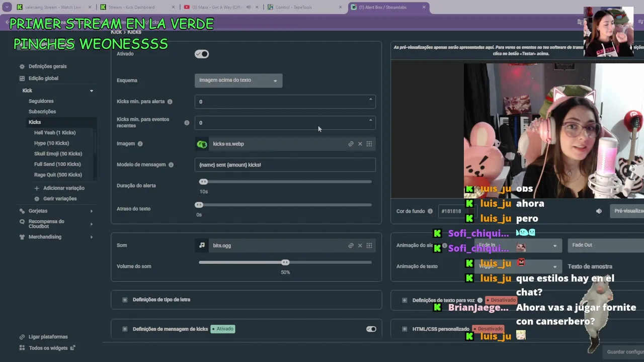Expand Definições de texto para voz panel
Image resolution: width=644 pixels, height=362 pixels.
pos(405,300)
